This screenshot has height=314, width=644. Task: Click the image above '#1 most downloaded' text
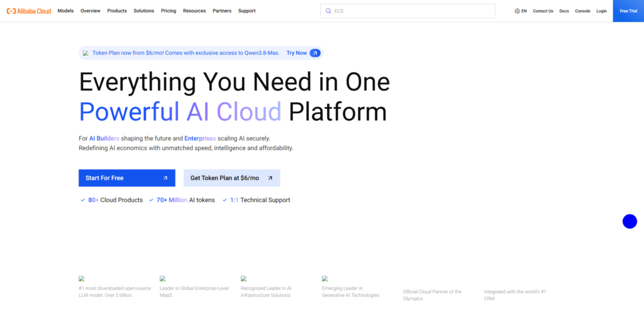pos(81,278)
